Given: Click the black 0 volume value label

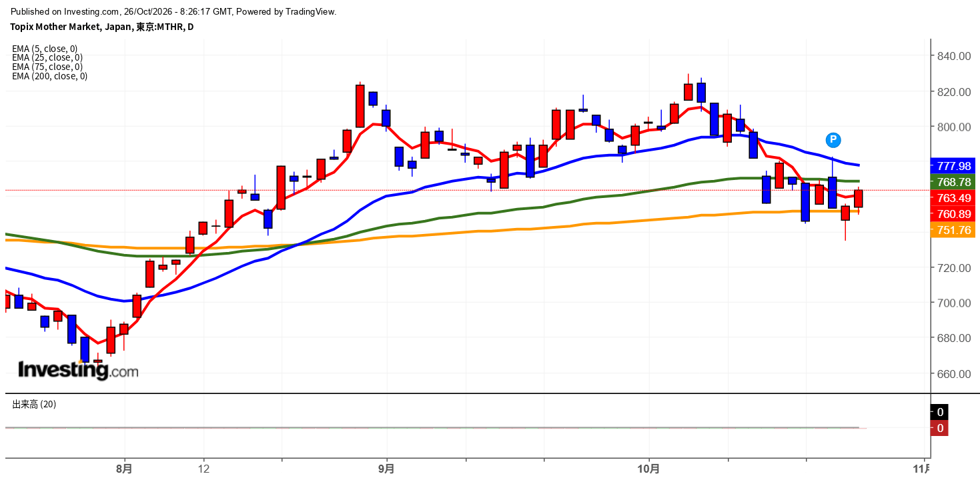Looking at the screenshot, I should click(940, 412).
